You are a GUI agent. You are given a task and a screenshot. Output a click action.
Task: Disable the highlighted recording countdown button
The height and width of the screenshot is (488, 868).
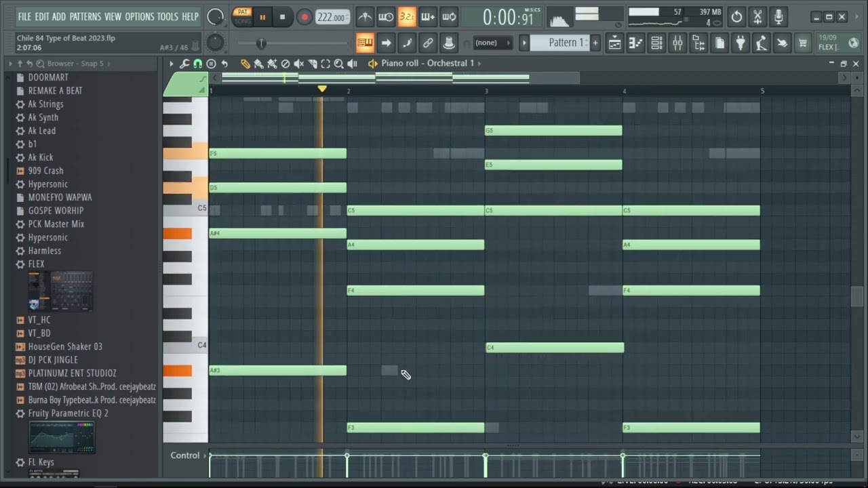coord(407,17)
